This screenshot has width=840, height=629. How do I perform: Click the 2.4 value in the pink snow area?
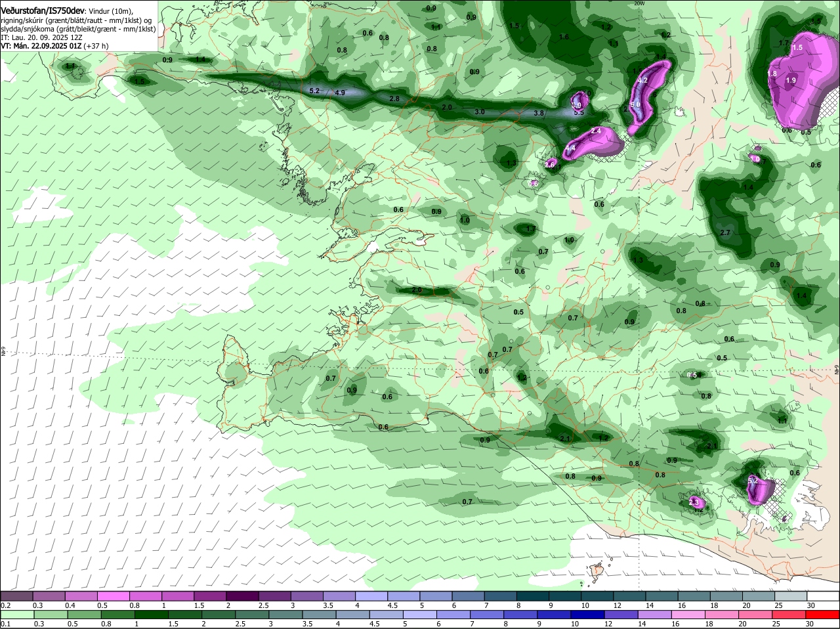(x=597, y=131)
